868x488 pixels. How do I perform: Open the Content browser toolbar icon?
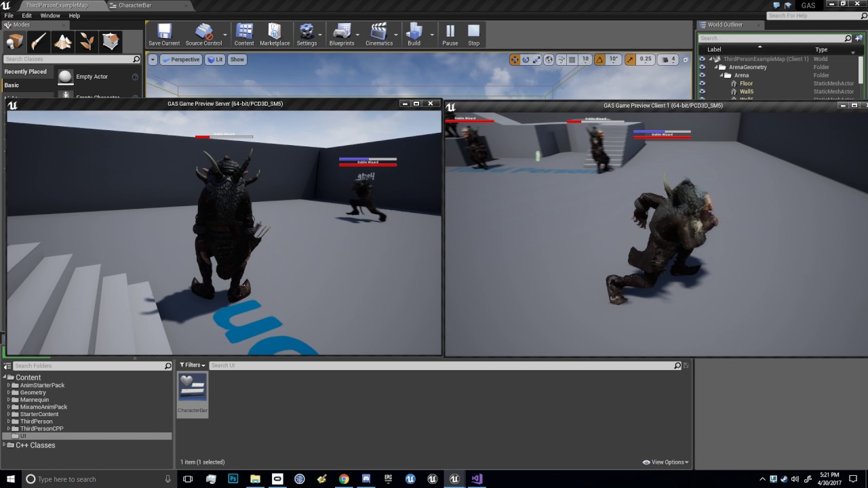244,35
